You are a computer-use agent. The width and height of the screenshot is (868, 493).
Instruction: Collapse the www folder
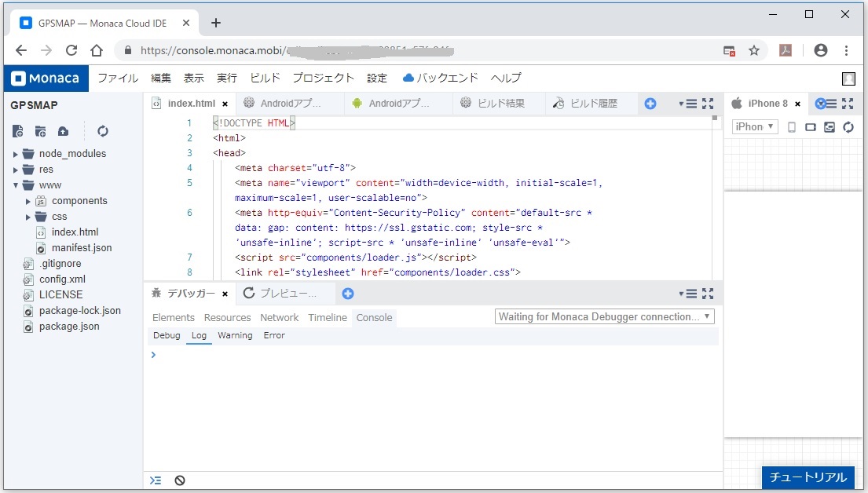(x=16, y=185)
